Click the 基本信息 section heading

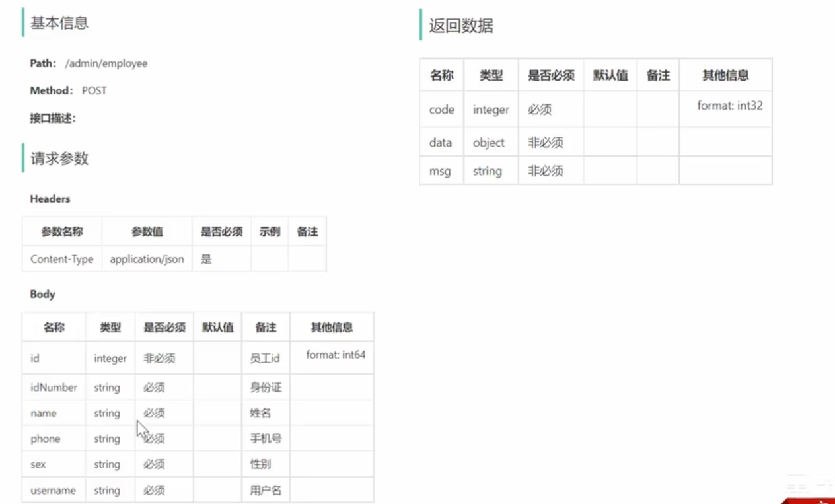pyautogui.click(x=59, y=23)
